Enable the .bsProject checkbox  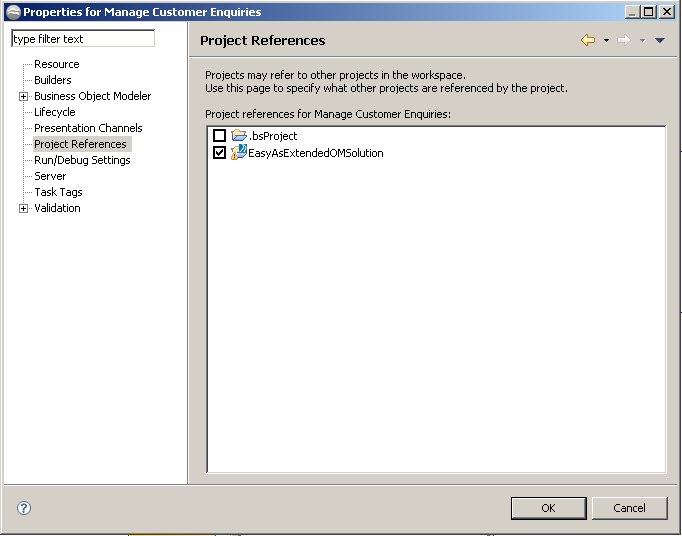(x=219, y=135)
